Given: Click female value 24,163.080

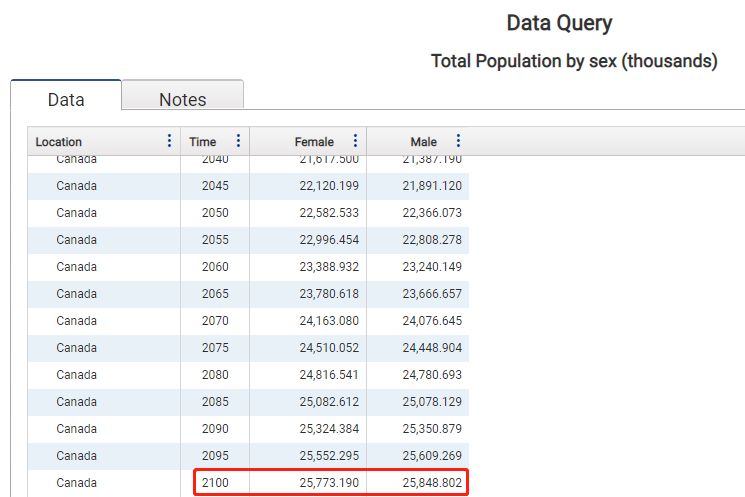Looking at the screenshot, I should tap(329, 321).
